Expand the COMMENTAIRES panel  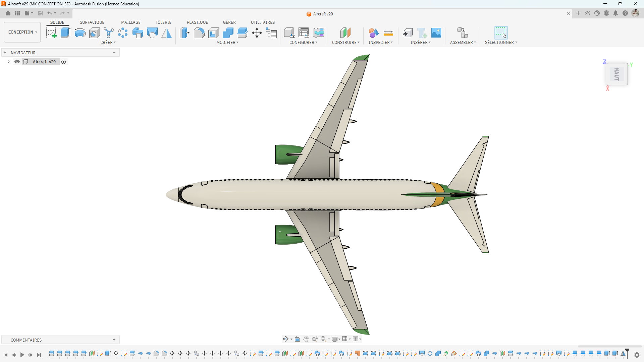(114, 340)
